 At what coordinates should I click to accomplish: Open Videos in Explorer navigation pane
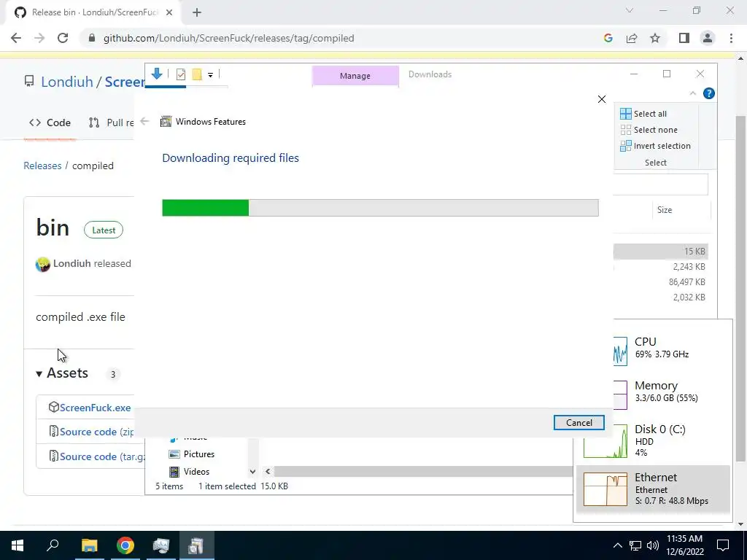(190, 472)
